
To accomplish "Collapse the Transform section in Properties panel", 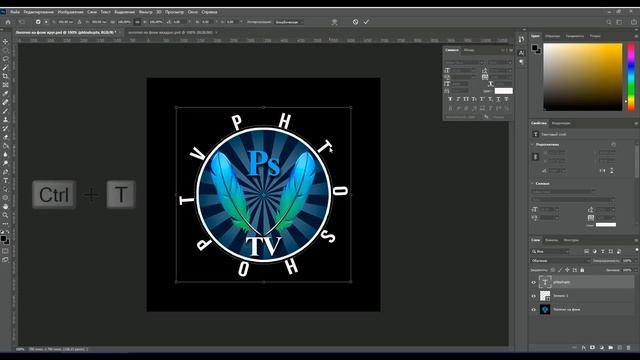I will (532, 144).
